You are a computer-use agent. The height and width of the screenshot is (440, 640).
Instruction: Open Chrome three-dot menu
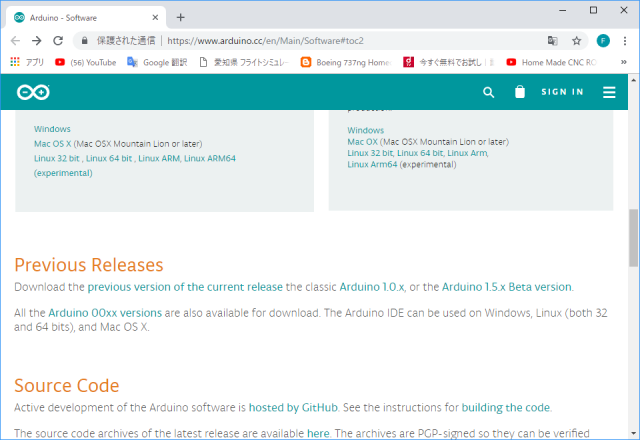pyautogui.click(x=624, y=41)
